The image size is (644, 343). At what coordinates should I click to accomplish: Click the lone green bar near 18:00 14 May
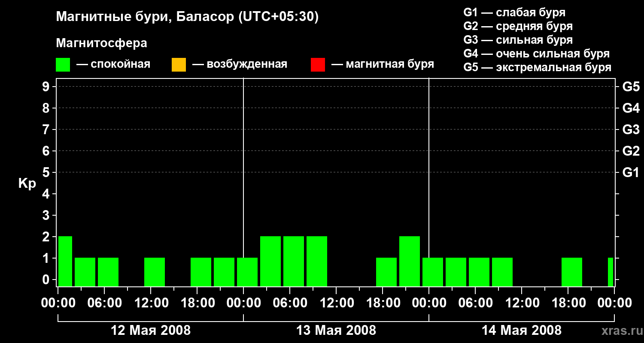pos(572,272)
